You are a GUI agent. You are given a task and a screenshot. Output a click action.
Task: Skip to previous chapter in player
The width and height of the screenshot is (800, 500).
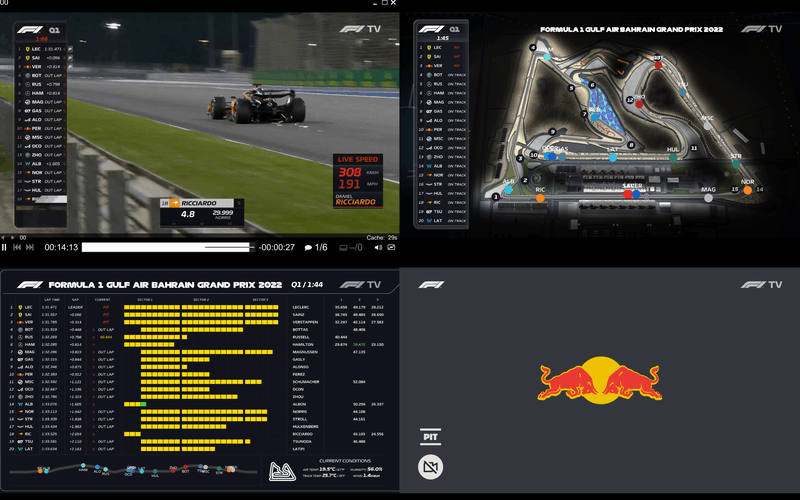[17, 247]
